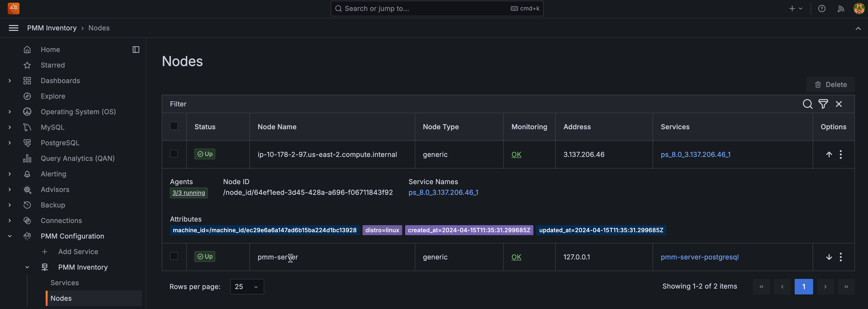The width and height of the screenshot is (868, 309).
Task: Open the advanced filter funnel icon
Action: pyautogui.click(x=823, y=104)
